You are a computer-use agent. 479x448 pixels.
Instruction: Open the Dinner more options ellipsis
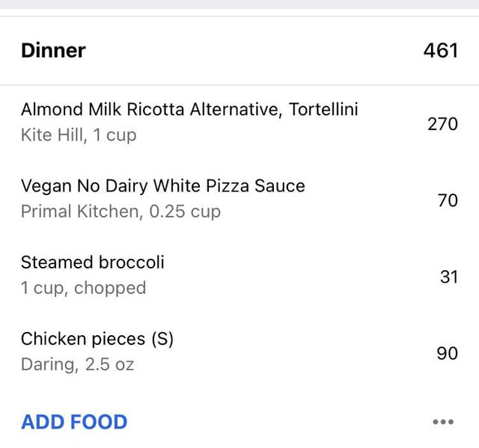click(x=443, y=422)
